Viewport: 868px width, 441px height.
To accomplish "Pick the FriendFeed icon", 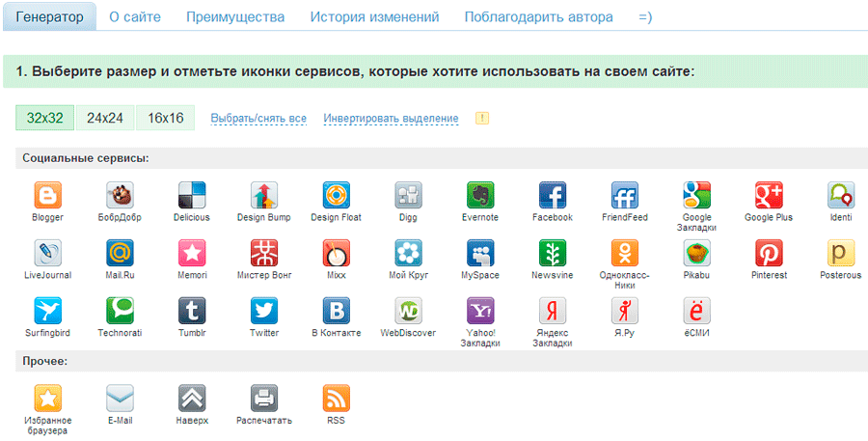I will pos(625,195).
